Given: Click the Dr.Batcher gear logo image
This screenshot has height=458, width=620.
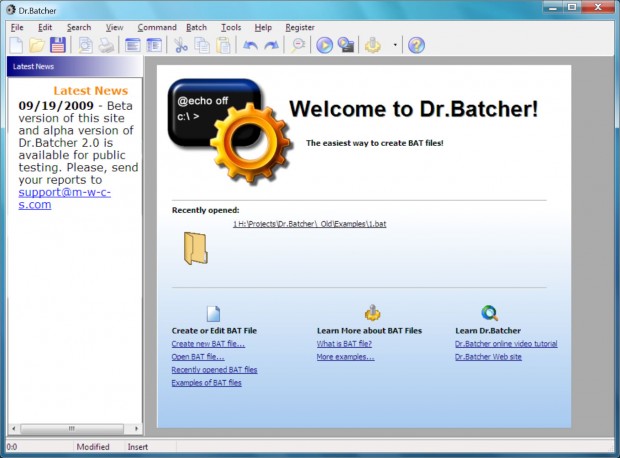Looking at the screenshot, I should (x=229, y=131).
